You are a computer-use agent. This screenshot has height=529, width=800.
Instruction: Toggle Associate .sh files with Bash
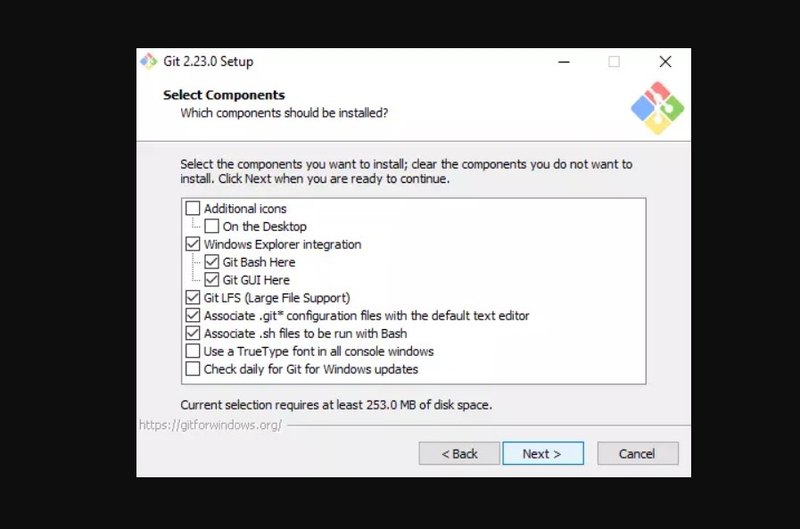(x=192, y=333)
